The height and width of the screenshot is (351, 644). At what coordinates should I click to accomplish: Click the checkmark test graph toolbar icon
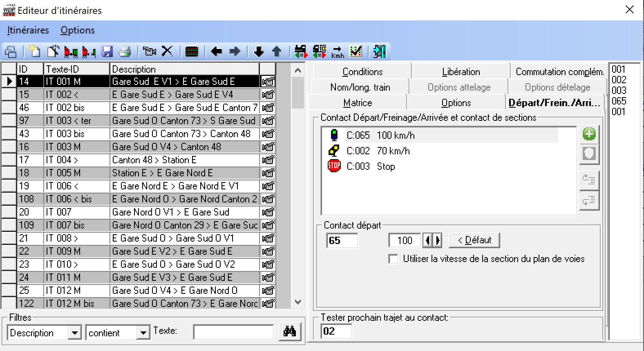click(x=356, y=51)
